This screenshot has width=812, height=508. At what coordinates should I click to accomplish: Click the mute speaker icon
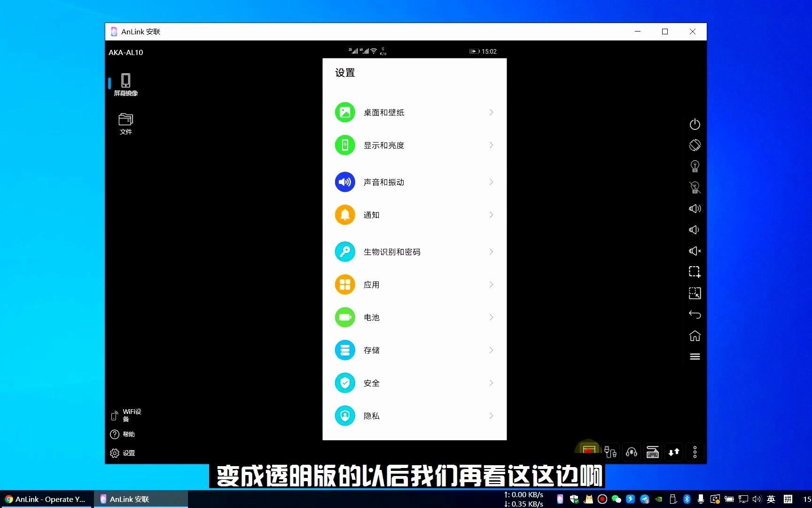point(695,251)
